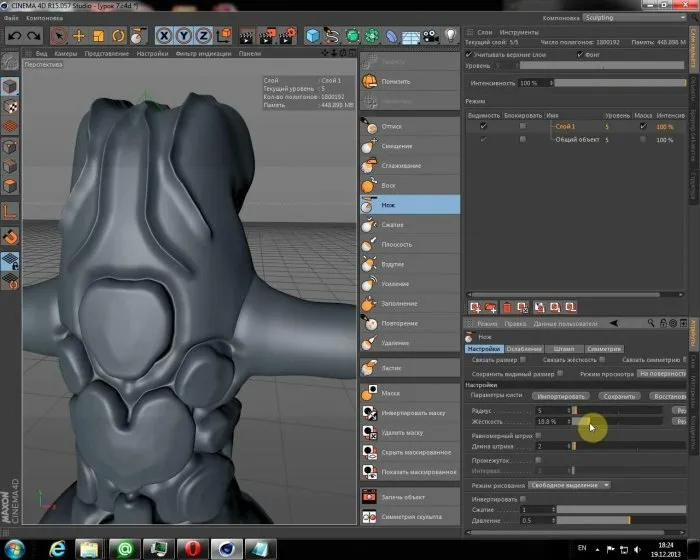Toggle the X axis lock button
700x560 pixels.
pyautogui.click(x=164, y=36)
